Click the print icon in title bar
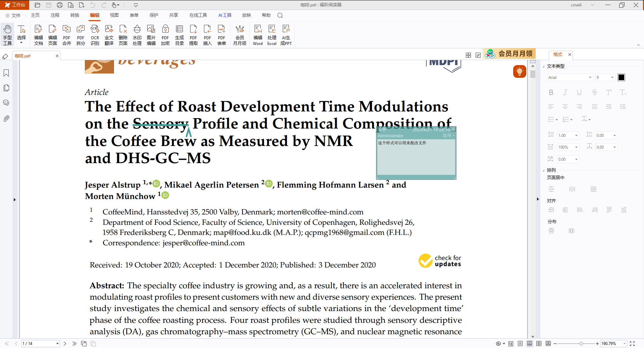Viewport: 644px width, 348px height. 60,5
